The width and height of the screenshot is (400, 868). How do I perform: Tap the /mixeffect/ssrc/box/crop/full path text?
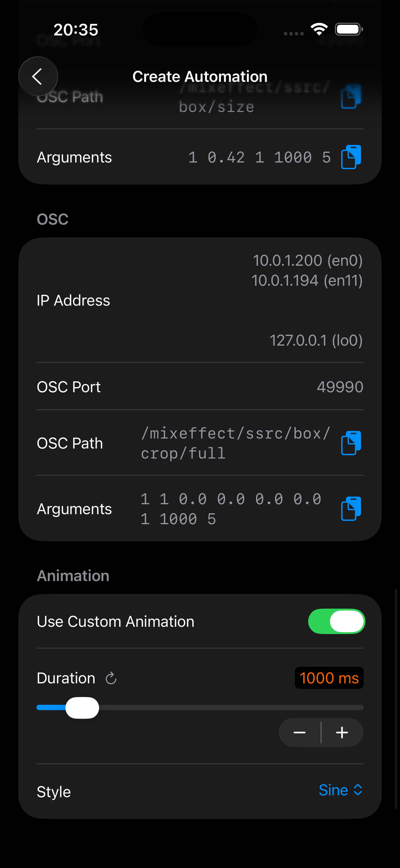[235, 443]
